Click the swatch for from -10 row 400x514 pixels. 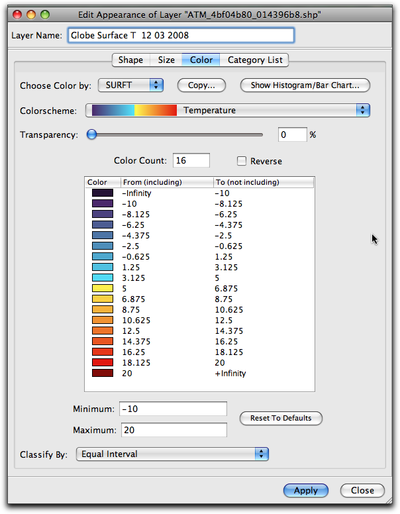point(103,204)
